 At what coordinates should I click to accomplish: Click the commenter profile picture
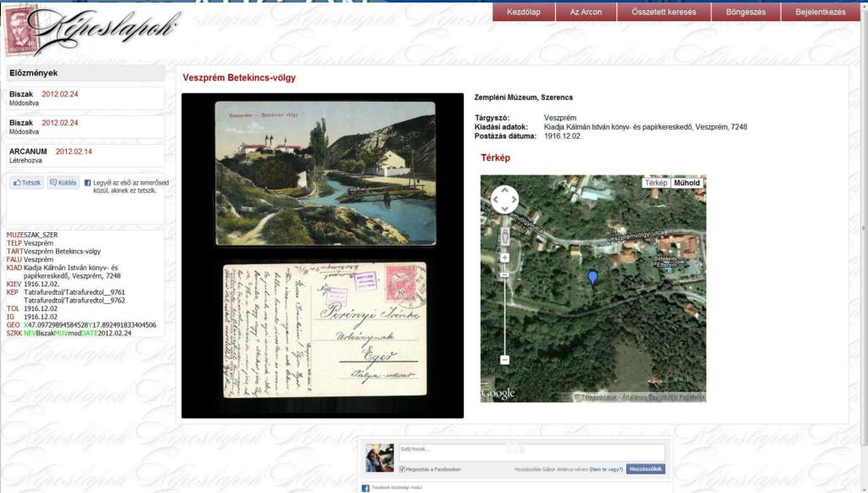point(380,457)
